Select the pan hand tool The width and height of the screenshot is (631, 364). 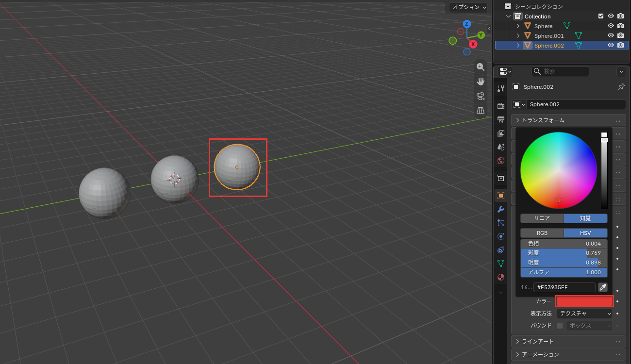pos(481,81)
